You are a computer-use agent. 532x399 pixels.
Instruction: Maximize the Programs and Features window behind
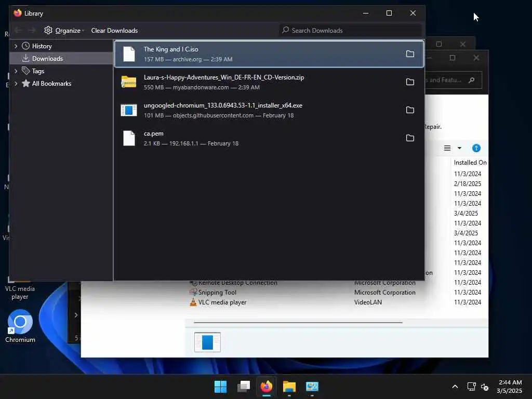click(x=453, y=58)
